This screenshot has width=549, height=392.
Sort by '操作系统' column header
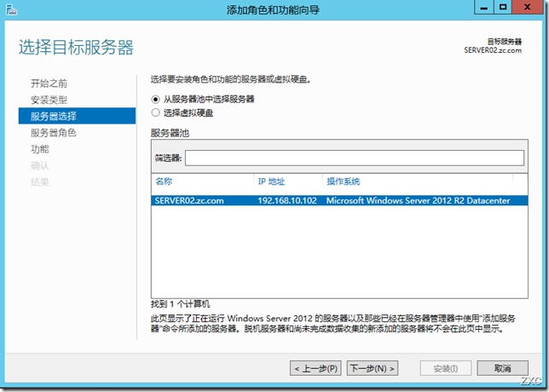(343, 182)
